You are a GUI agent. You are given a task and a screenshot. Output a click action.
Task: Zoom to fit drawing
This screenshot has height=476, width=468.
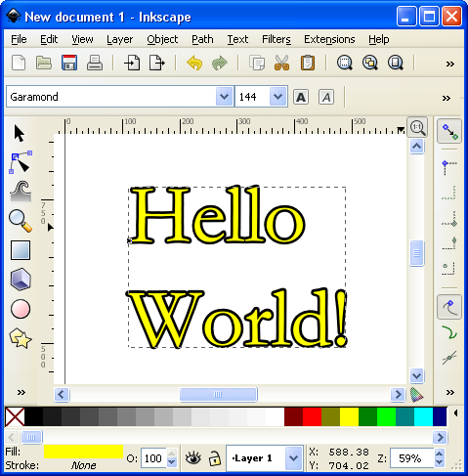point(370,63)
